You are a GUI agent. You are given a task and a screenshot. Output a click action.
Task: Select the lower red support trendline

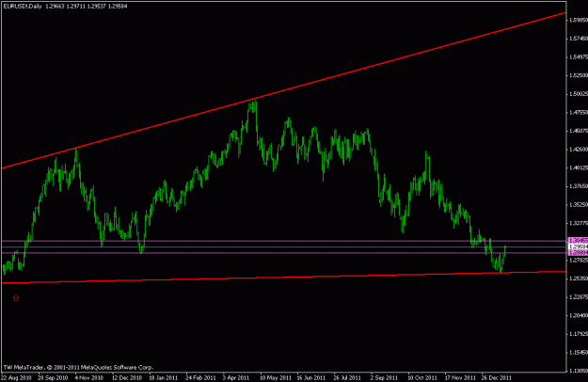[284, 277]
